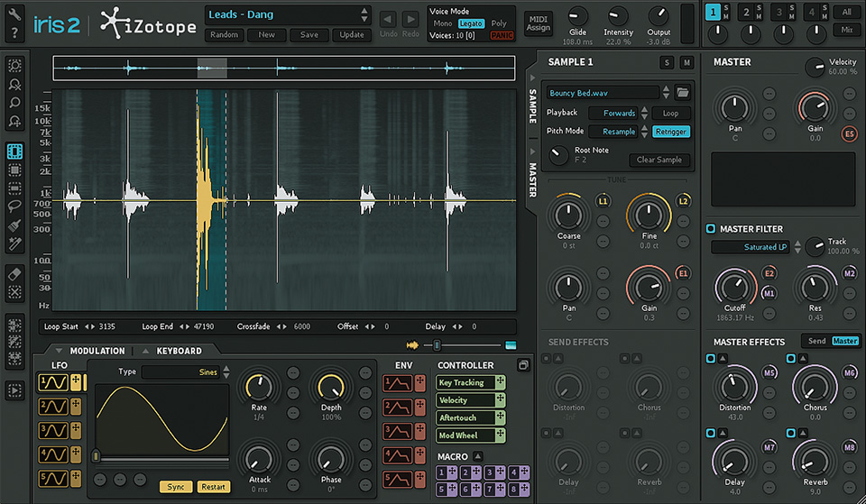The width and height of the screenshot is (866, 504).
Task: Click the Save preset button
Action: click(309, 35)
